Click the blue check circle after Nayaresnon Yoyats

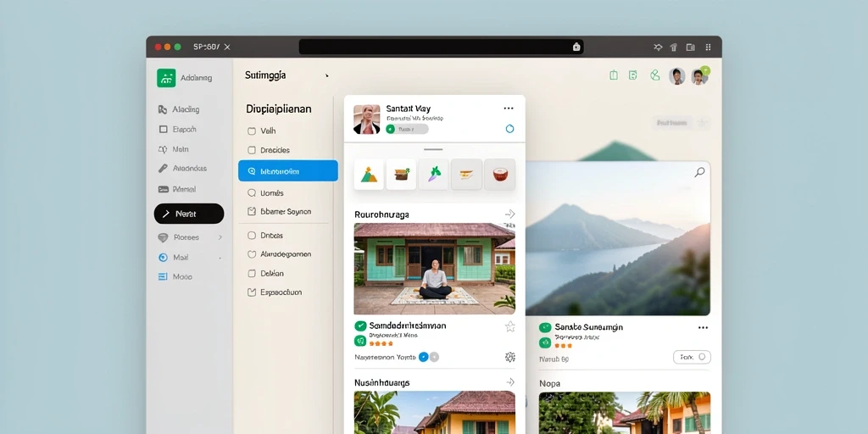tap(424, 357)
